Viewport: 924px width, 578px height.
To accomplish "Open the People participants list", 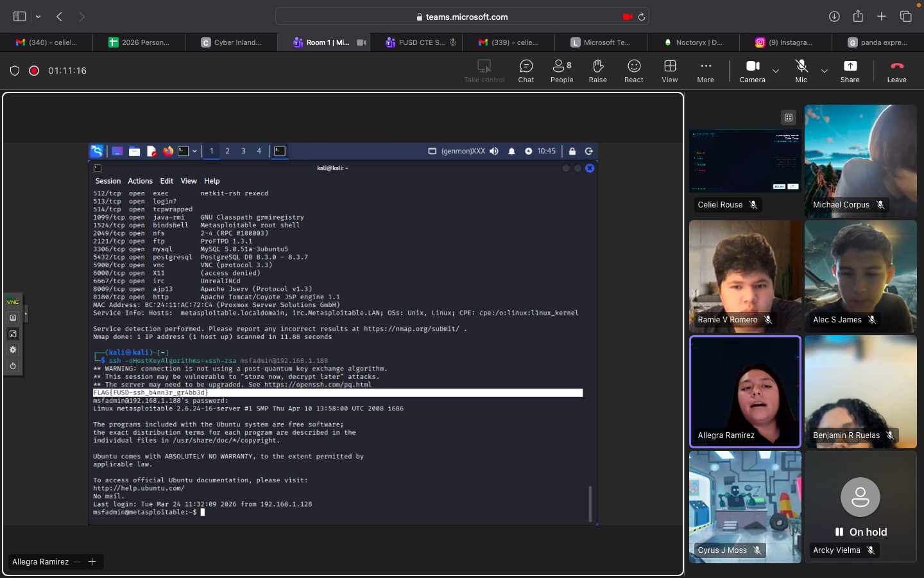I will (x=561, y=71).
